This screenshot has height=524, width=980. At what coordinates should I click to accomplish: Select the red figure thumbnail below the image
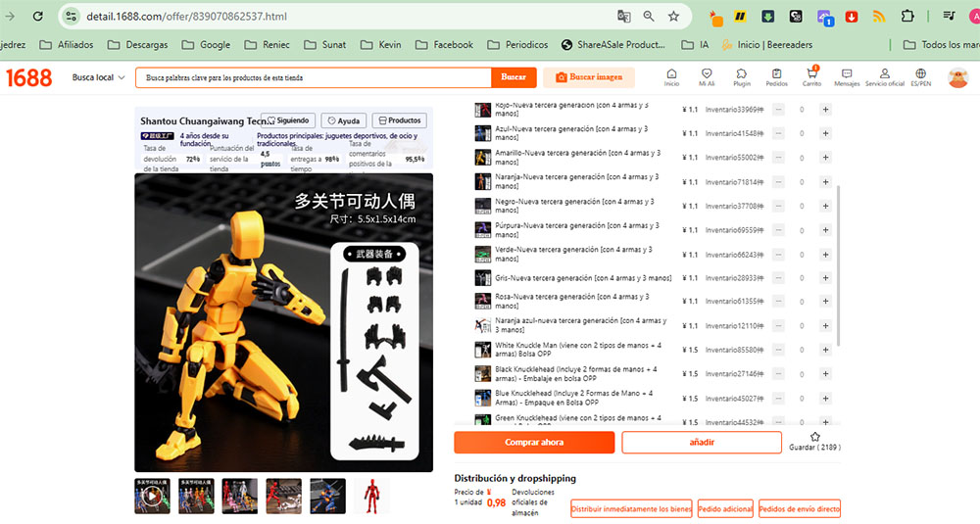[371, 496]
